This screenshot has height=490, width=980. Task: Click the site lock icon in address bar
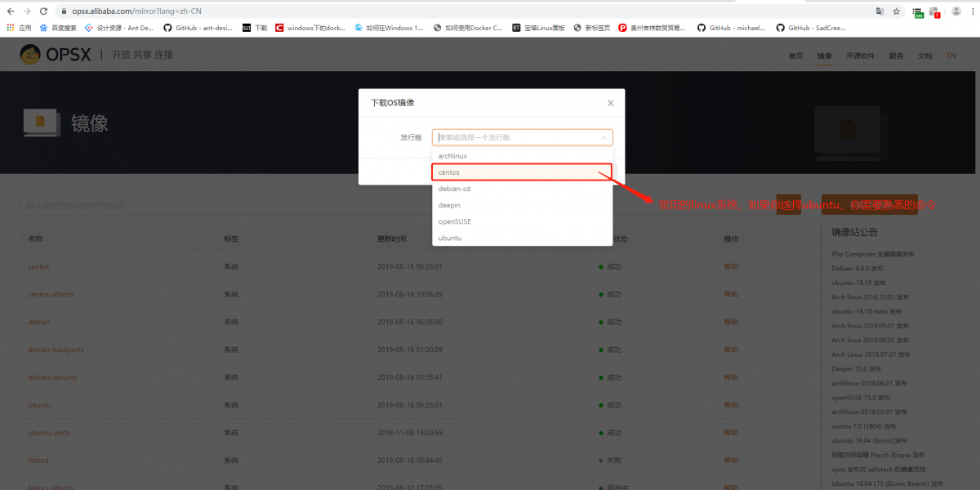(x=65, y=11)
